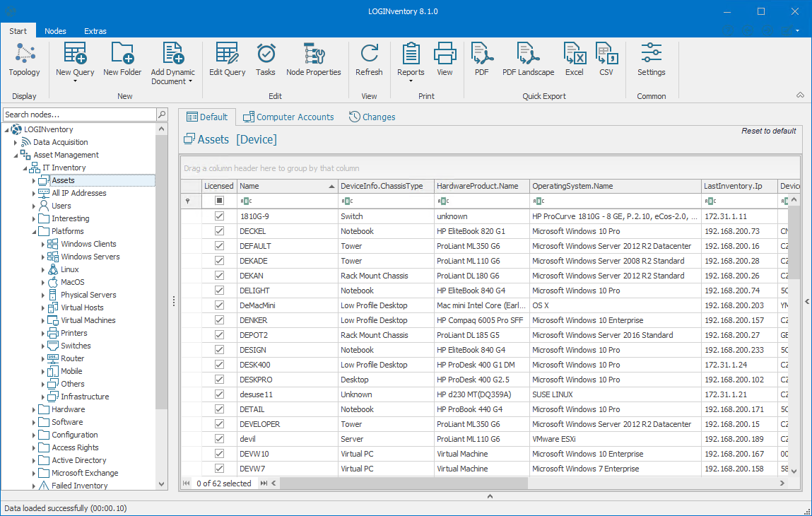Sort by OperatingSystem.Name column header
The image size is (812, 516).
point(616,186)
